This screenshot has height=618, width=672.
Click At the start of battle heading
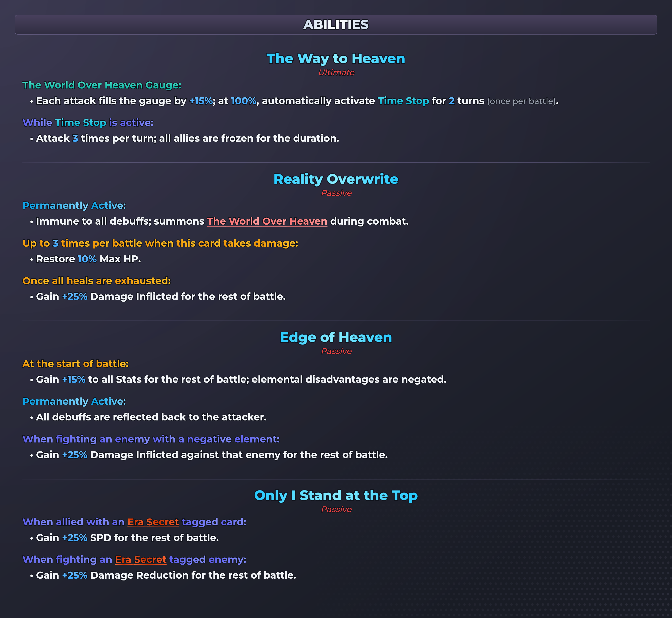click(x=76, y=364)
